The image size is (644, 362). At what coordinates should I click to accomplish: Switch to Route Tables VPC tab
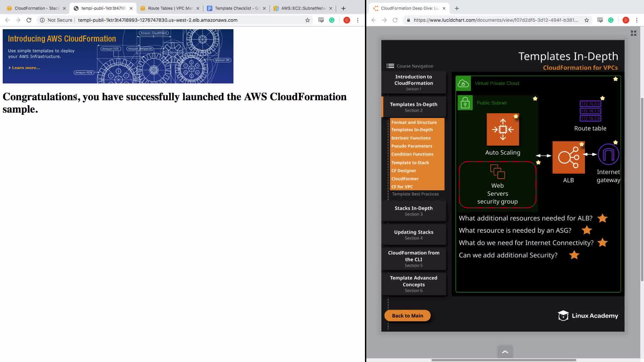tap(170, 8)
